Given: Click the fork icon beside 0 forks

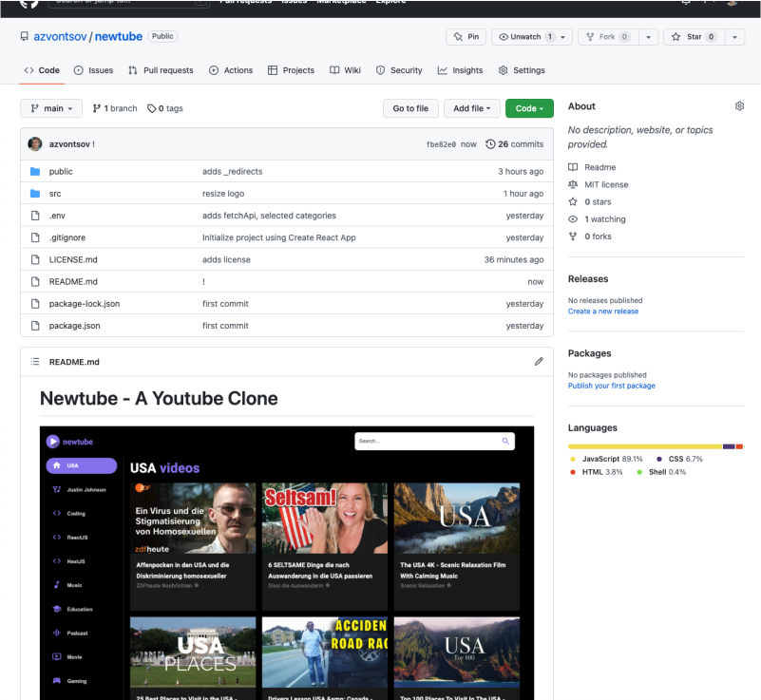Looking at the screenshot, I should (x=573, y=236).
